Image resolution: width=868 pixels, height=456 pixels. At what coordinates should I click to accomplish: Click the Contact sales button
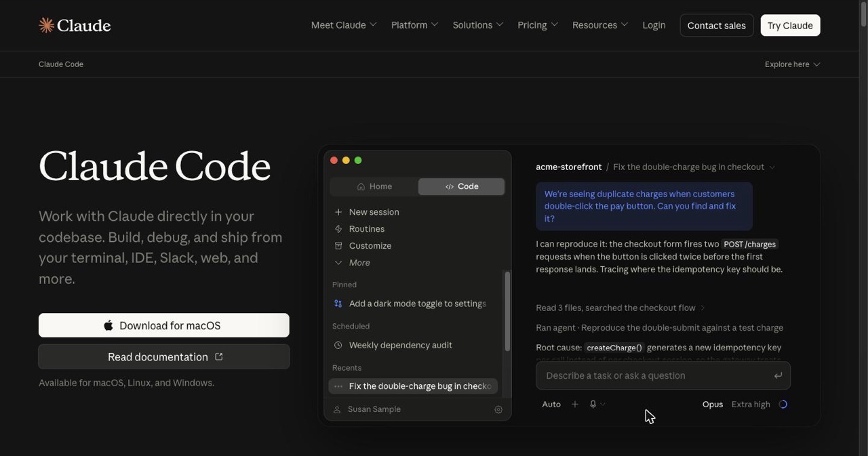717,25
